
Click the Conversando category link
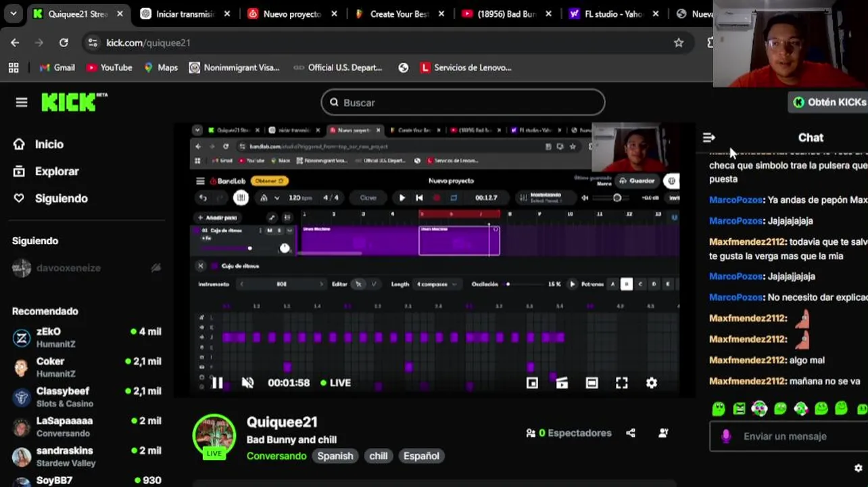[x=276, y=456]
